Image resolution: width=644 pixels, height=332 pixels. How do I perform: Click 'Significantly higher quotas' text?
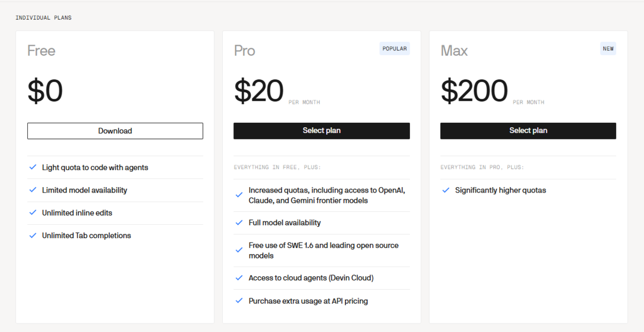[501, 190]
